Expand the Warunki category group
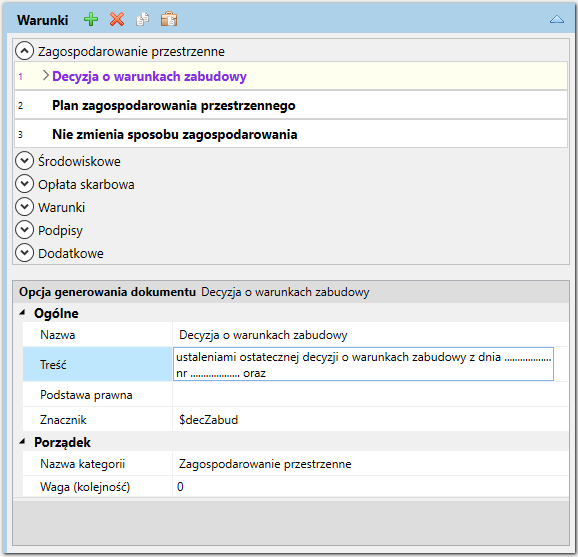 24,207
